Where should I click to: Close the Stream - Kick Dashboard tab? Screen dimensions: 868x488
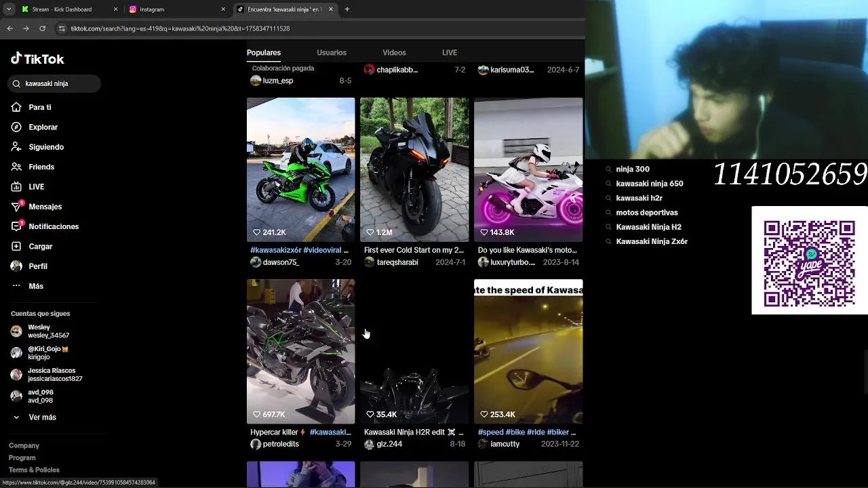click(115, 9)
